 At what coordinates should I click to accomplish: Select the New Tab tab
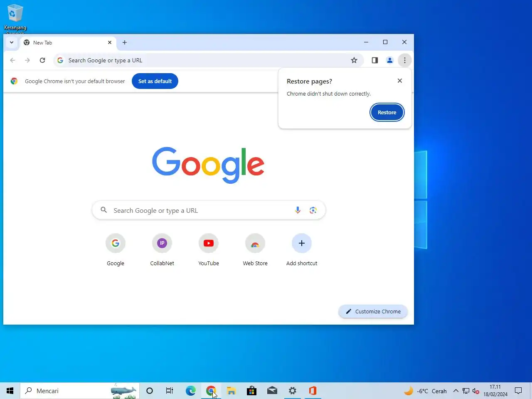coord(68,42)
